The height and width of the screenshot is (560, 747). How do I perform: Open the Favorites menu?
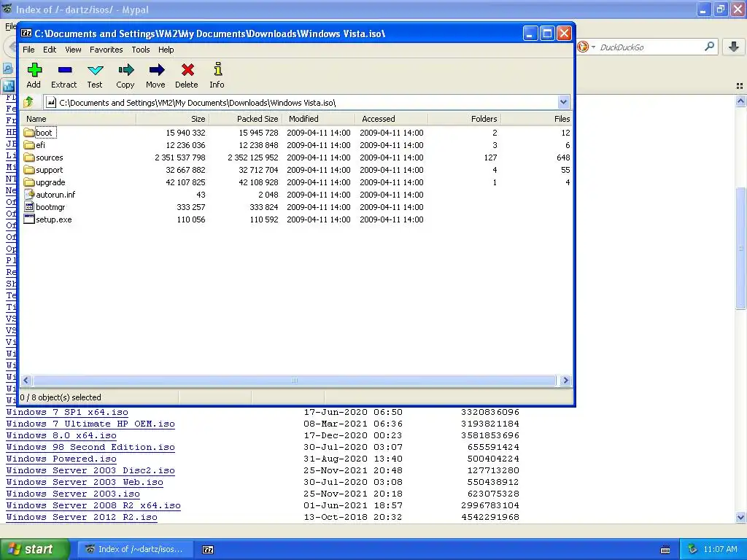point(107,50)
